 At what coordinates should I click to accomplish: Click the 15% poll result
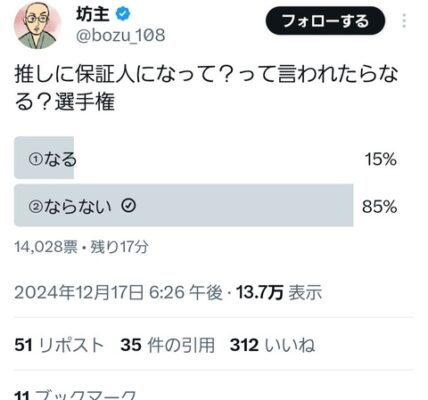[380, 159]
